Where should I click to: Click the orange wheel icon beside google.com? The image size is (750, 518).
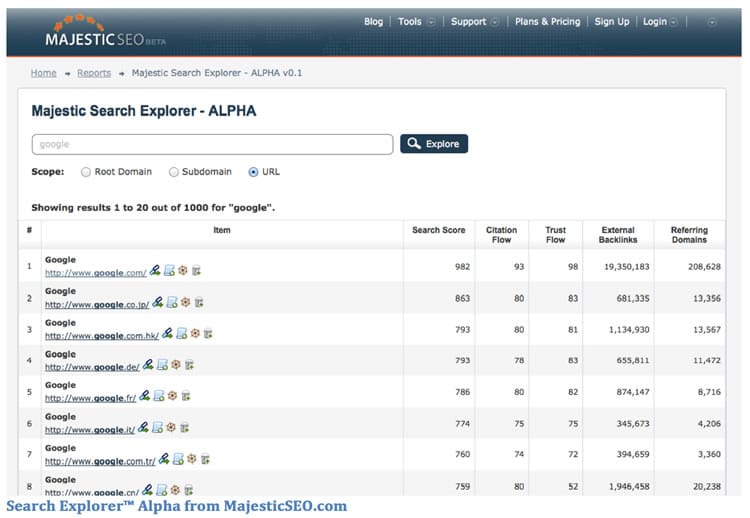click(183, 271)
